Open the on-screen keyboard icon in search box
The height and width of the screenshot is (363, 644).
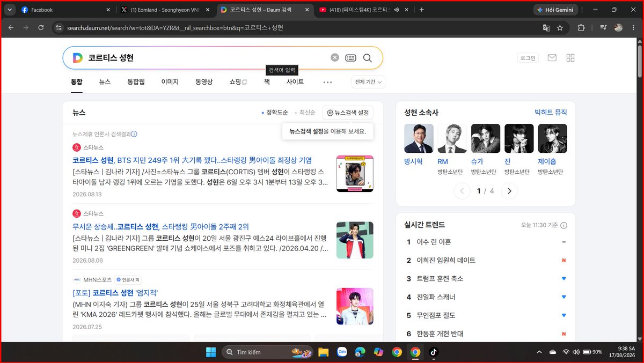click(351, 58)
